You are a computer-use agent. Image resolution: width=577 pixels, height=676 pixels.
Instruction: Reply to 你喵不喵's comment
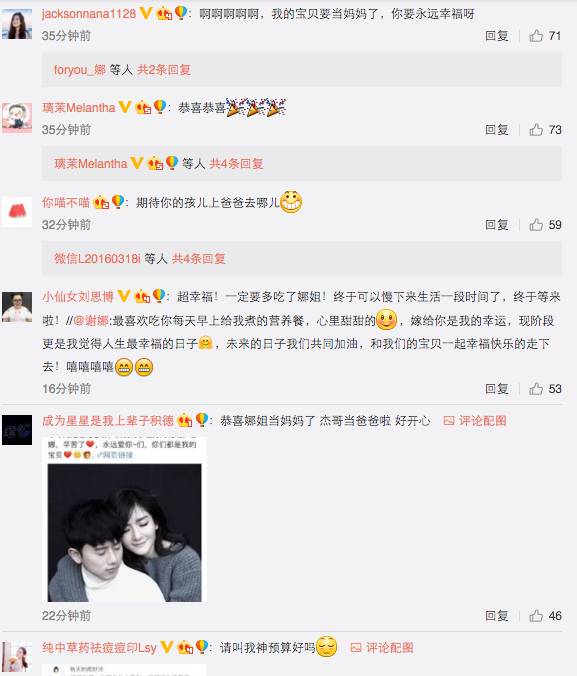click(497, 225)
